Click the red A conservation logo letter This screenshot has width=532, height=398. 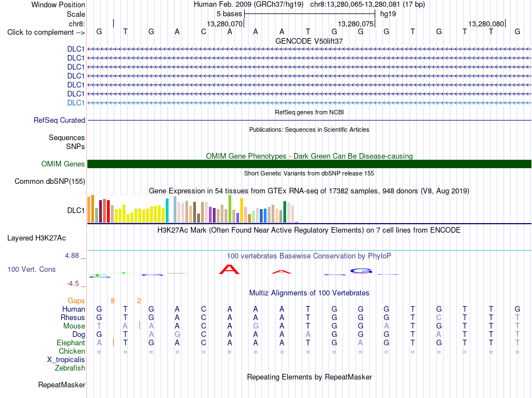tap(230, 269)
